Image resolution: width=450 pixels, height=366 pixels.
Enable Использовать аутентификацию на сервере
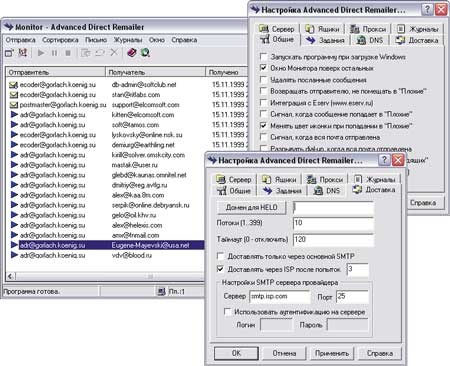(x=227, y=312)
